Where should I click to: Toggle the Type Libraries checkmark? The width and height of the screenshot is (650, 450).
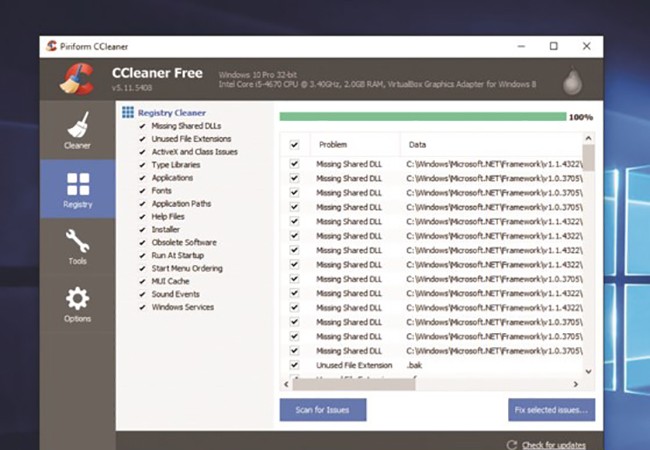pos(143,165)
